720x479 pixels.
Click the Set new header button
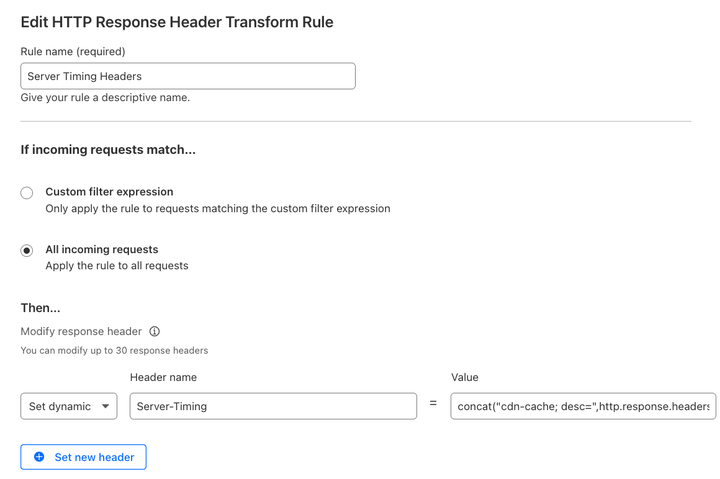(x=84, y=457)
